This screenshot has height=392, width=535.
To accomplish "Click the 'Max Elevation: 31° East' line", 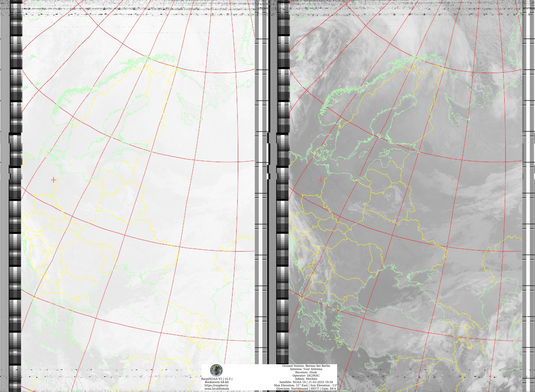I will click(x=306, y=385).
